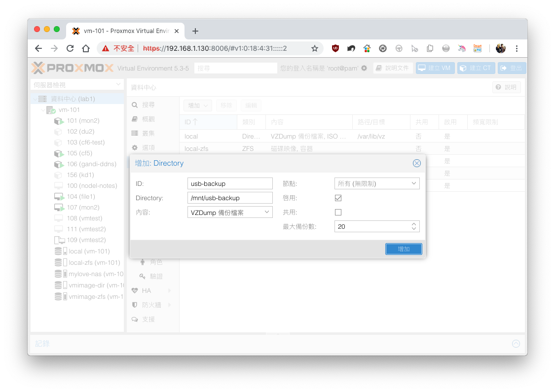Toggle the 啓用 enable checkbox

coord(338,198)
